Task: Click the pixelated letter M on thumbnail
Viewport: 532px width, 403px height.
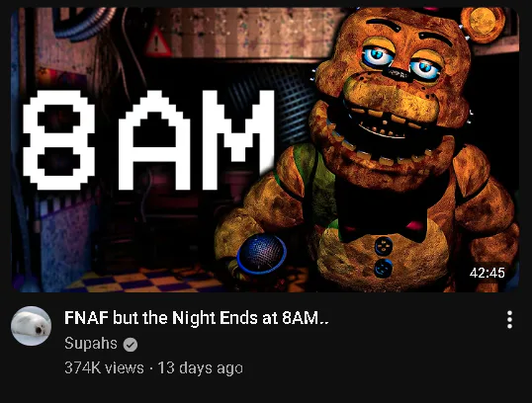Action: [x=238, y=140]
